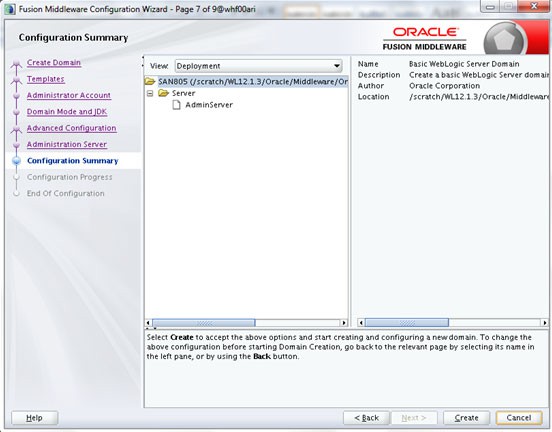552x432 pixels.
Task: Click the details pane scroll right arrow
Action: tap(545, 323)
